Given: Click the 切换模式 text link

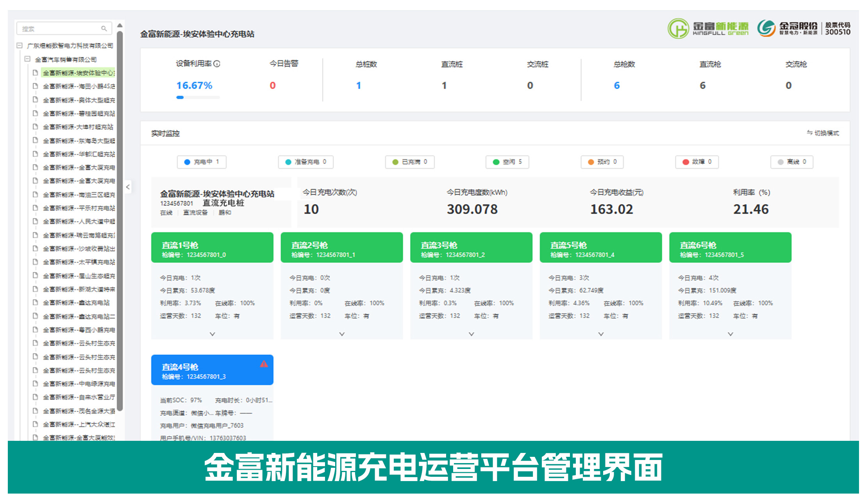Looking at the screenshot, I should [827, 133].
